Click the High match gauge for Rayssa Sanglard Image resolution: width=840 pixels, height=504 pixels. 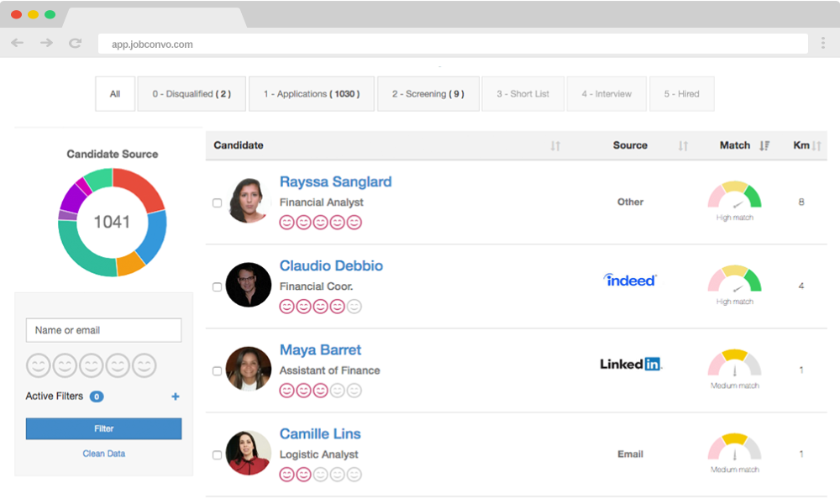tap(734, 200)
